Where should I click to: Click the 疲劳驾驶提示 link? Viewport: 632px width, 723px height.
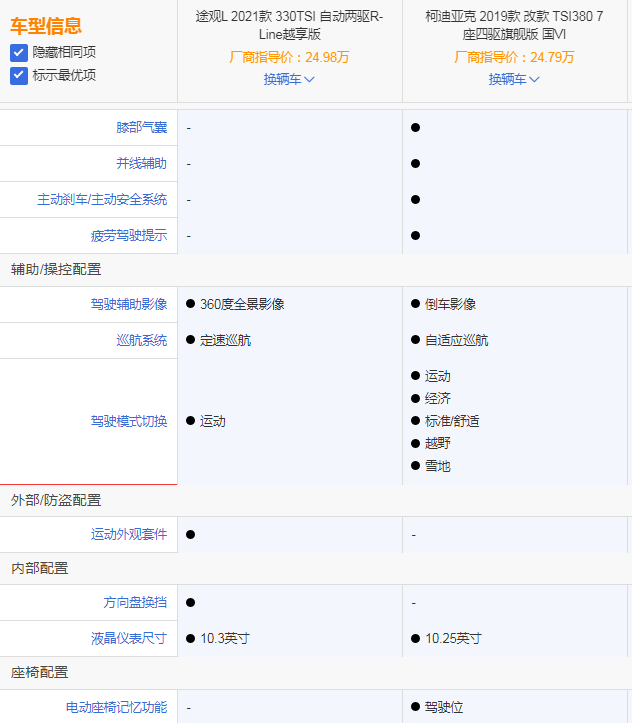tap(128, 236)
